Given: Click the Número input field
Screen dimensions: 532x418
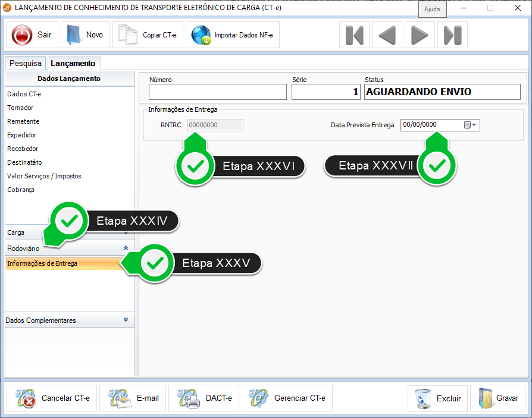Looking at the screenshot, I should [217, 92].
